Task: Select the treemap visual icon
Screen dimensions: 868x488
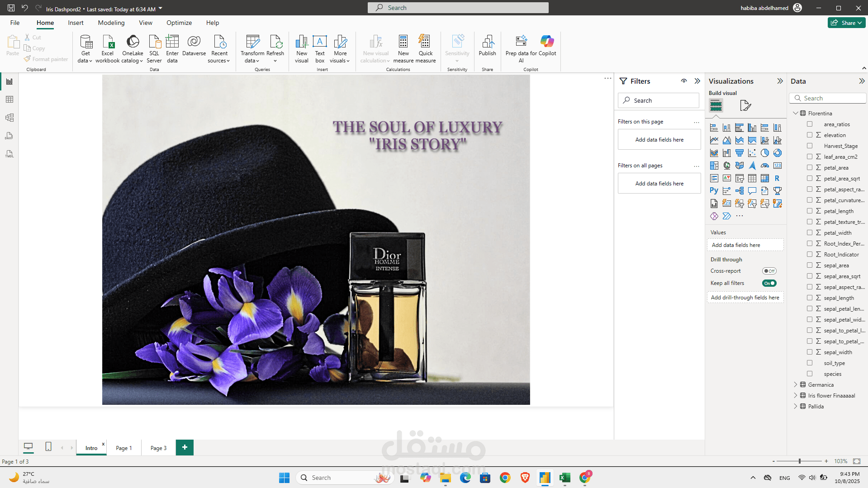Action: point(714,166)
